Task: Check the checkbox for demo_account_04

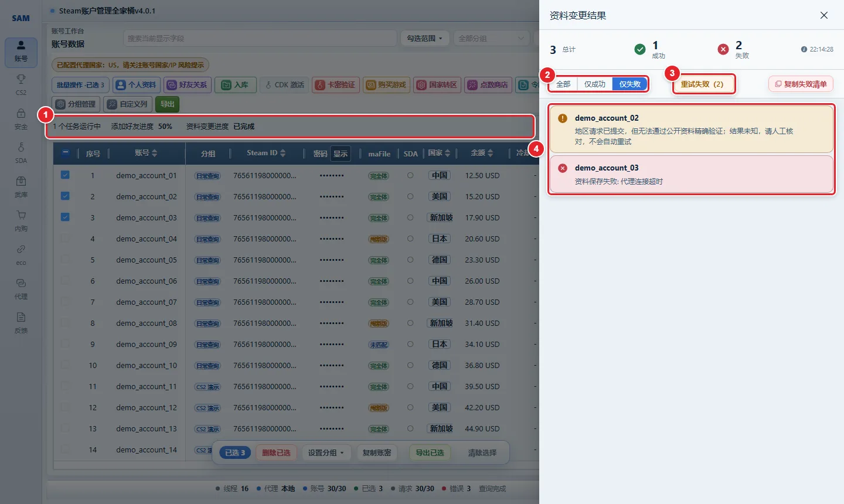Action: point(65,238)
